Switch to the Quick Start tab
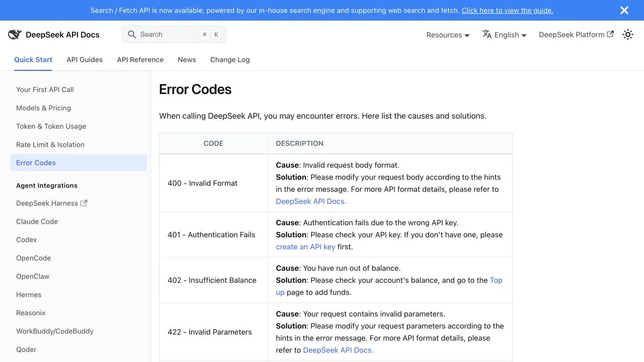644x362 pixels. pos(33,59)
